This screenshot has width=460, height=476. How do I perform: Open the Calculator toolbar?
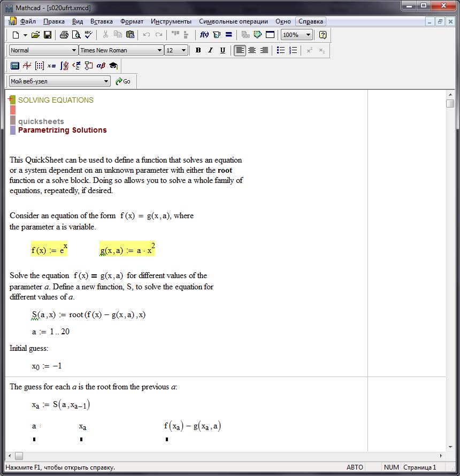15,66
